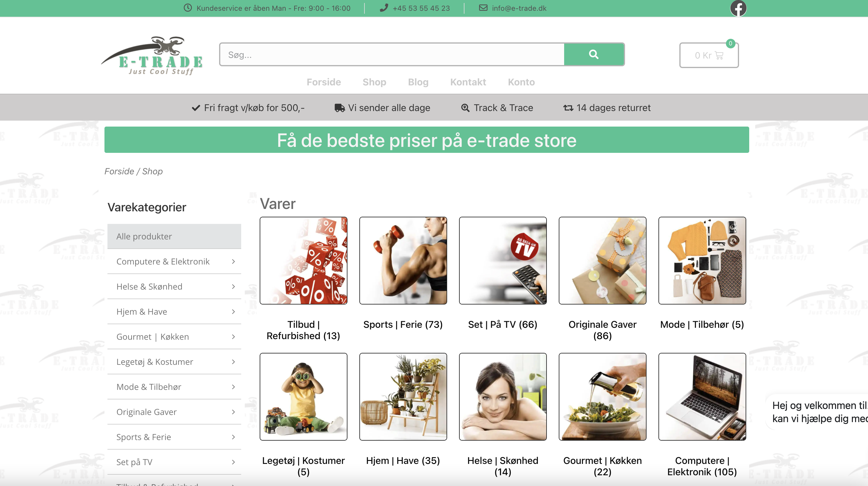Go to the Kontakt menu item
The image size is (868, 486).
click(x=468, y=82)
